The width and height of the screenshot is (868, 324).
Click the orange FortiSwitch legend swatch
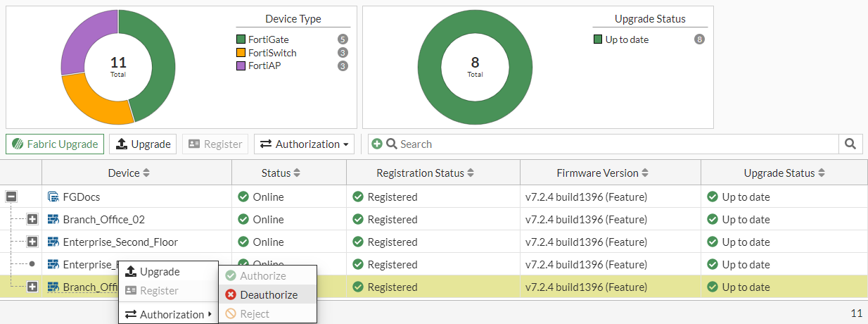coord(241,53)
